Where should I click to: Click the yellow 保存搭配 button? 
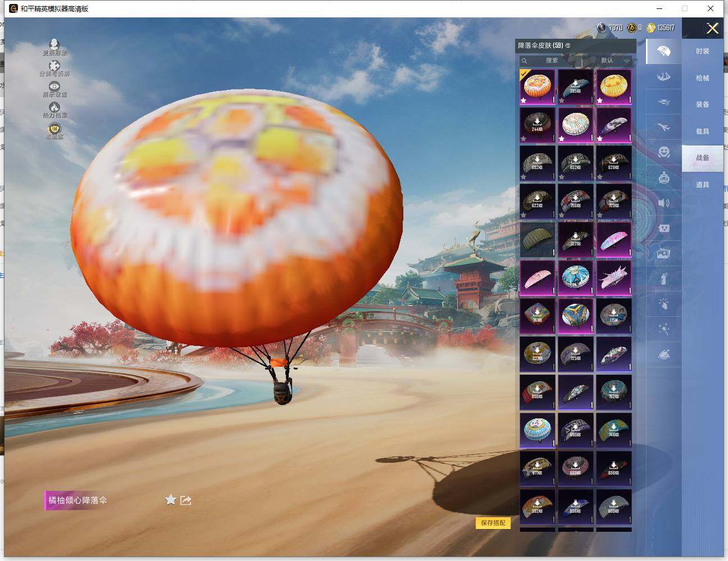[493, 523]
